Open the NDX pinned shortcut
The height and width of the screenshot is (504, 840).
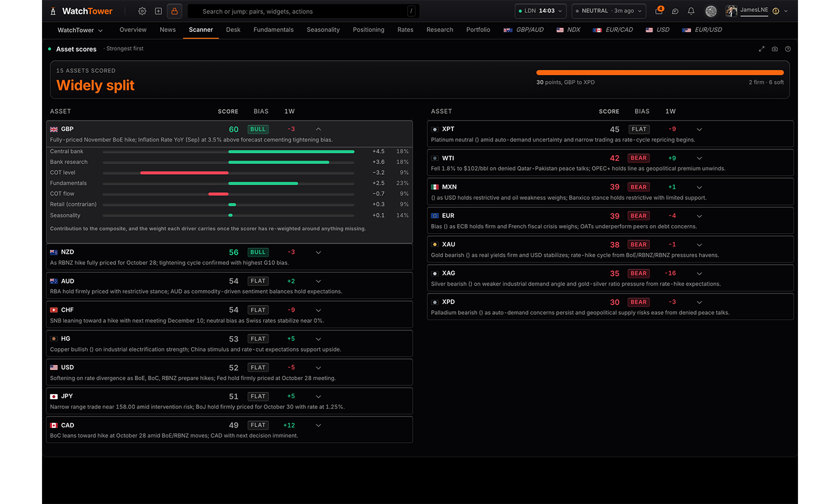tap(568, 30)
